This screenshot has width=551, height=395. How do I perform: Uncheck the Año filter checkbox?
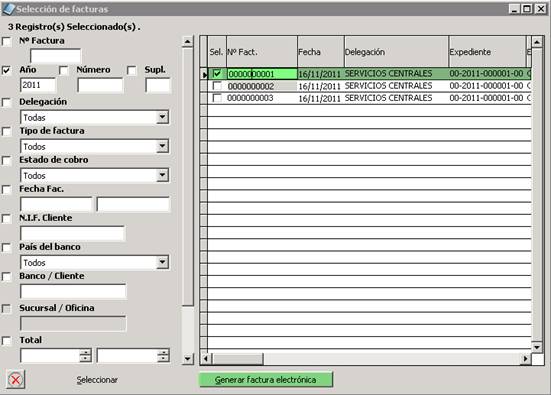click(6, 70)
